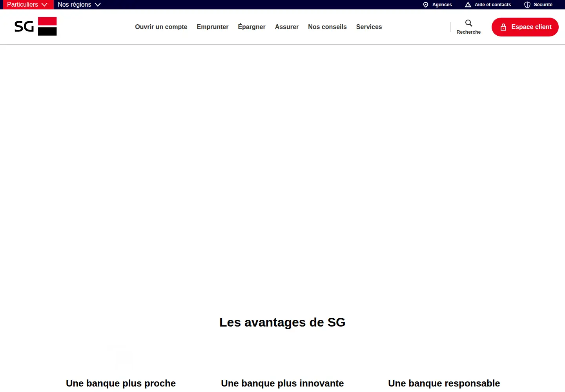Open the Nos conseils menu
This screenshot has height=392, width=565.
[x=327, y=27]
